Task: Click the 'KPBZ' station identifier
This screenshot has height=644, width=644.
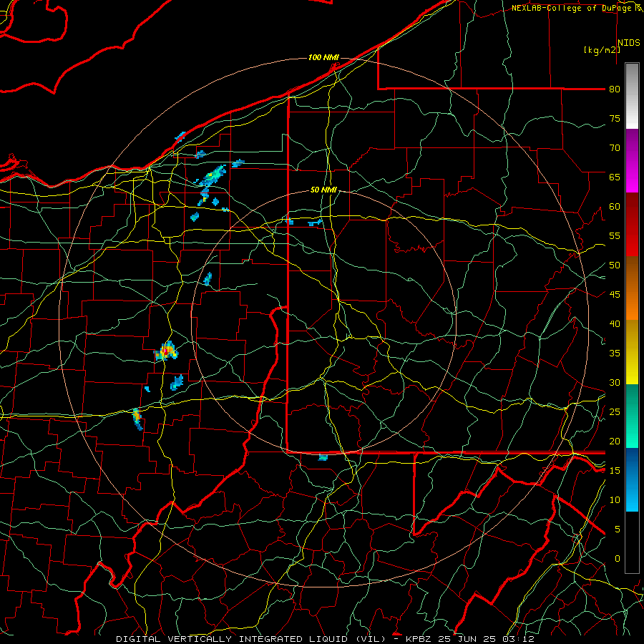Action: (421, 639)
